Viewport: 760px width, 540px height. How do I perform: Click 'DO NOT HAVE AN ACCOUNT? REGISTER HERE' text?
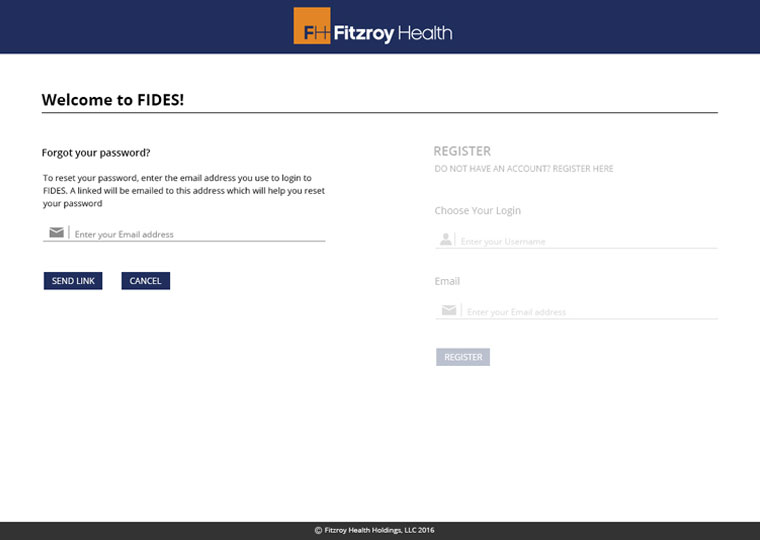point(523,169)
